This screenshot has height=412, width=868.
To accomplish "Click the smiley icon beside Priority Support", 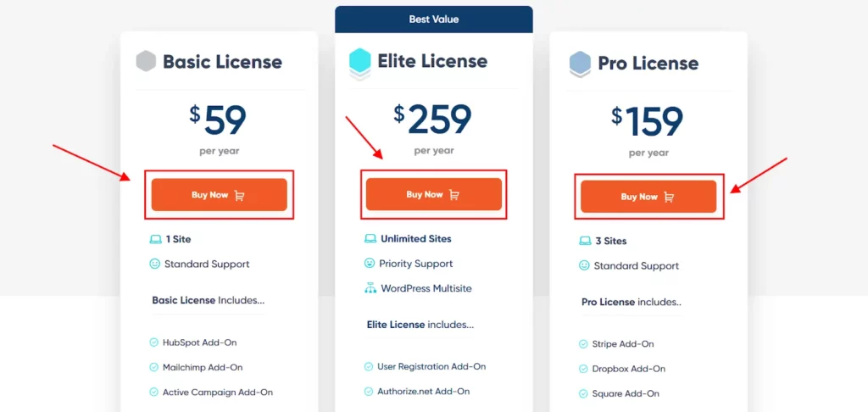I will click(370, 264).
